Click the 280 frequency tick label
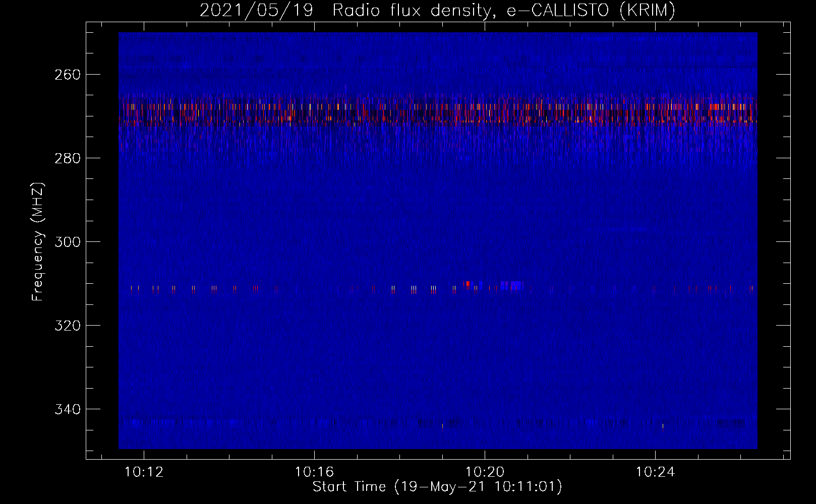 68,158
